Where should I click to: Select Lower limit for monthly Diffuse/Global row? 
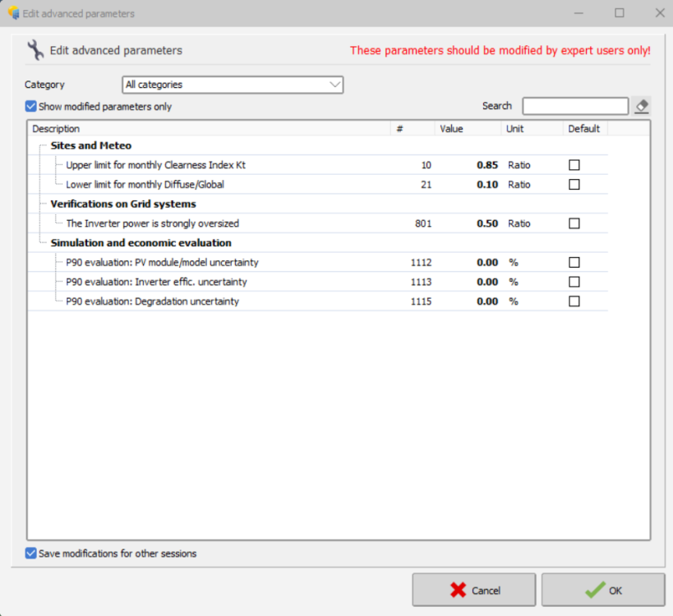click(x=145, y=185)
